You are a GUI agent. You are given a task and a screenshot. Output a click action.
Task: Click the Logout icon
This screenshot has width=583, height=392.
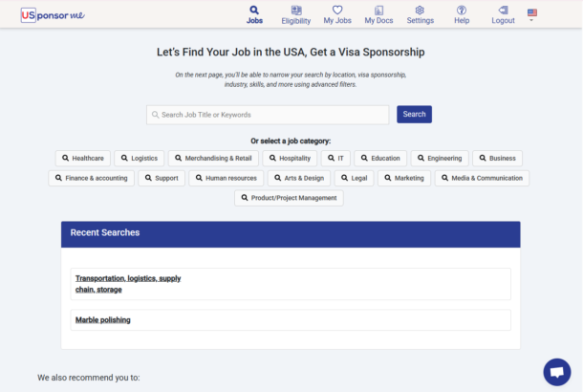click(x=503, y=10)
